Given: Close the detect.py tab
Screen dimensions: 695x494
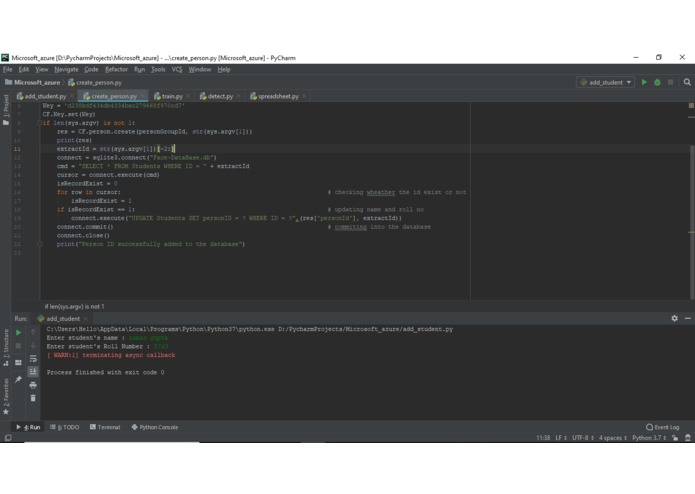Looking at the screenshot, I should click(238, 96).
